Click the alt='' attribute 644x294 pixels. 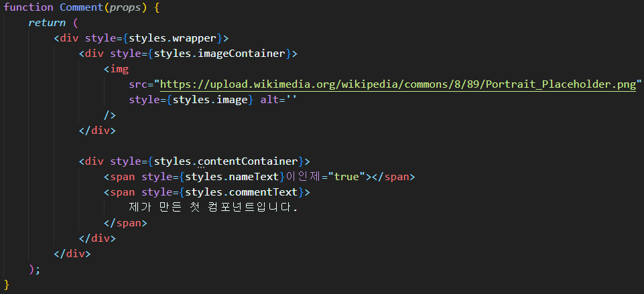pos(279,100)
